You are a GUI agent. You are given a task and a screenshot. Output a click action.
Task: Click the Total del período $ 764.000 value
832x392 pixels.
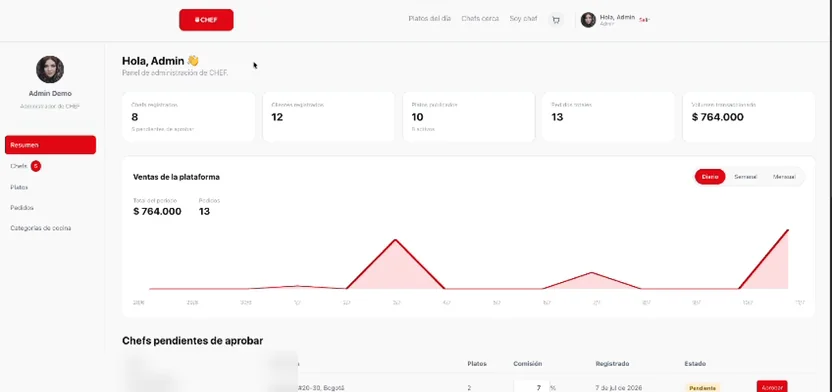coord(157,212)
